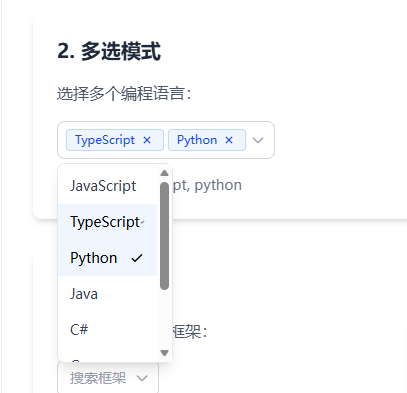Click the dropdown list scrollbar thumb
This screenshot has width=407, height=393.
164,236
